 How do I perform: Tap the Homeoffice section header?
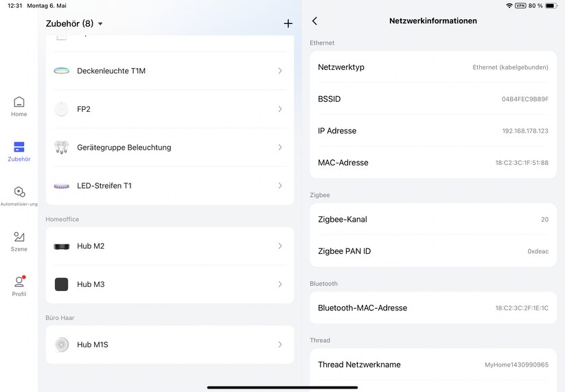click(62, 219)
